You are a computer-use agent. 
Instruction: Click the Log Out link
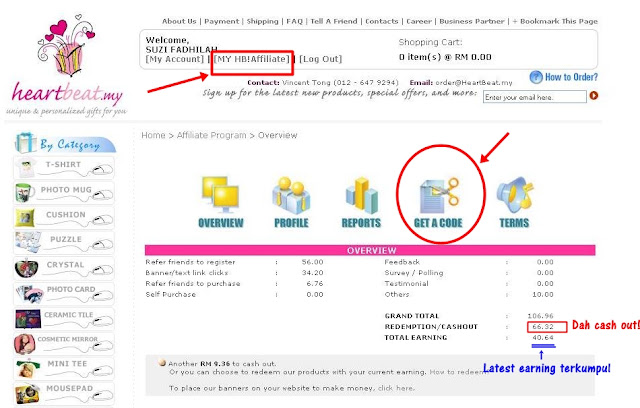point(320,59)
